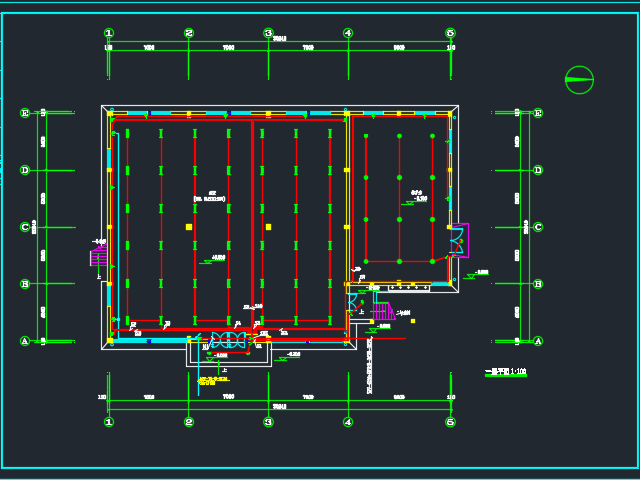Select the vertical white annotation text near axis 4

[x=369, y=366]
